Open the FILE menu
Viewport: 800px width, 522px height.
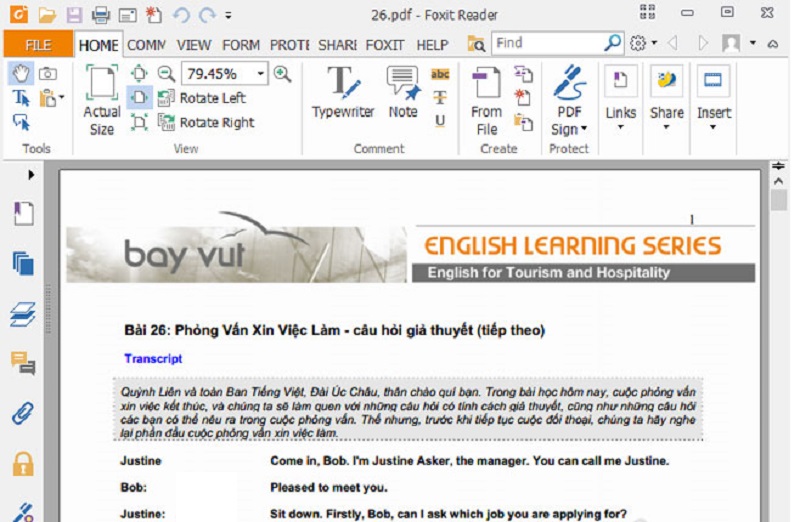[x=38, y=45]
